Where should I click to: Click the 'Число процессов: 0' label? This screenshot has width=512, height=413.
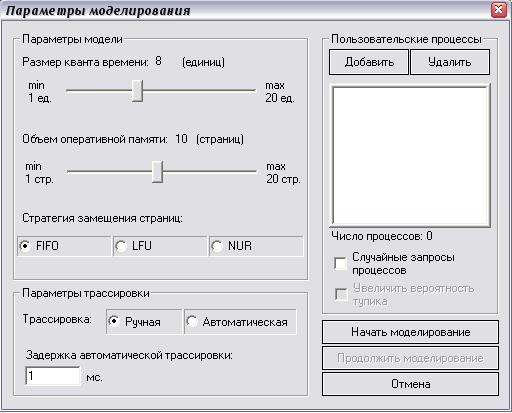[x=382, y=236]
